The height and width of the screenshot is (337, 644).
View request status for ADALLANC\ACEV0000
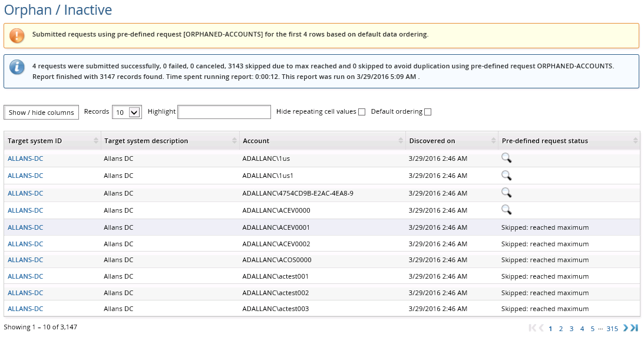tap(506, 210)
